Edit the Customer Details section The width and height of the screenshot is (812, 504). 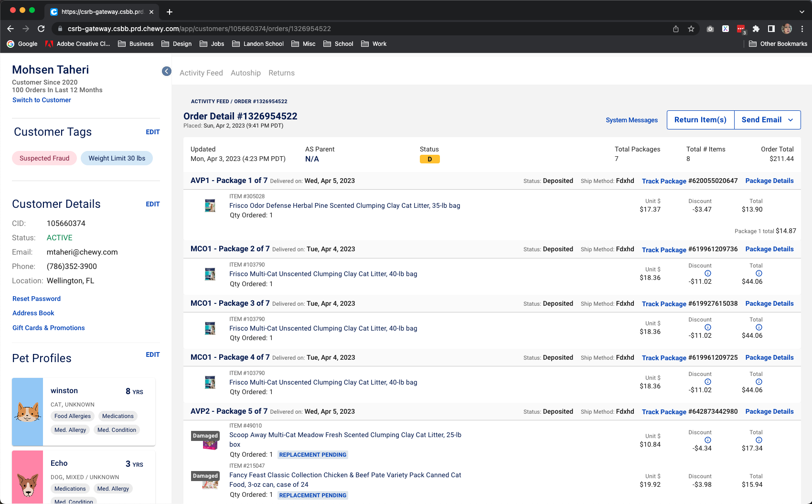[x=153, y=204]
